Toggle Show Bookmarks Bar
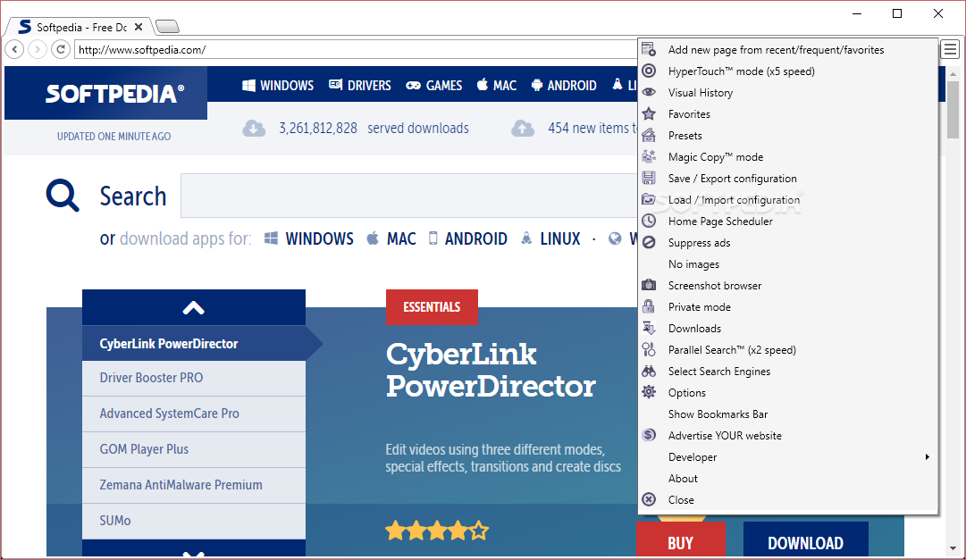 coord(788,414)
